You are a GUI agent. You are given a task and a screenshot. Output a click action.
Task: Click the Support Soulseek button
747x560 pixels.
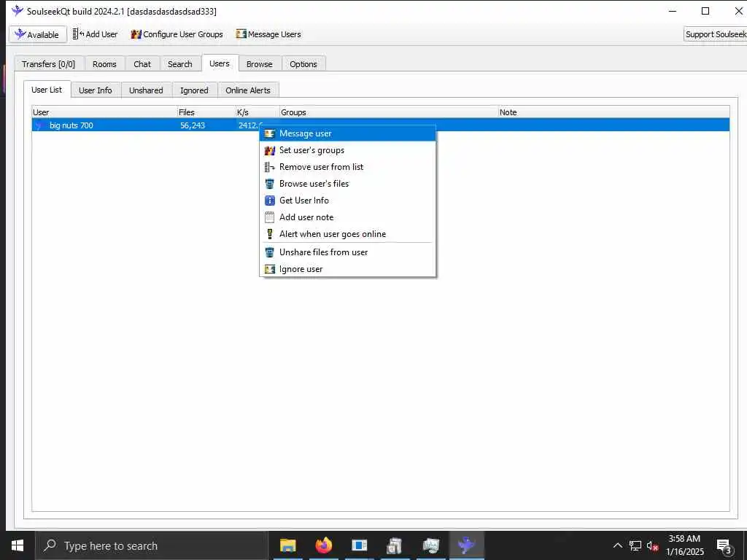click(x=715, y=34)
